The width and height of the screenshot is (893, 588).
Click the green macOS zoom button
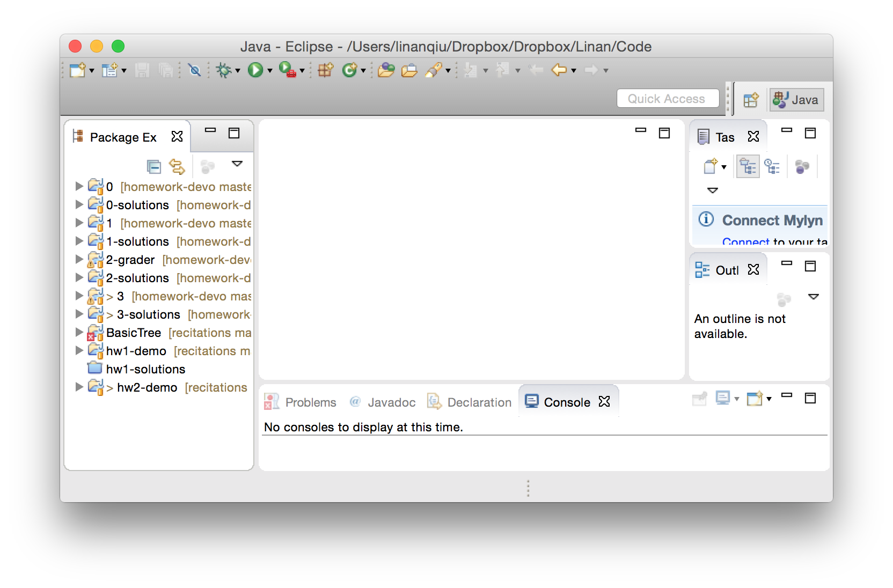tap(118, 46)
